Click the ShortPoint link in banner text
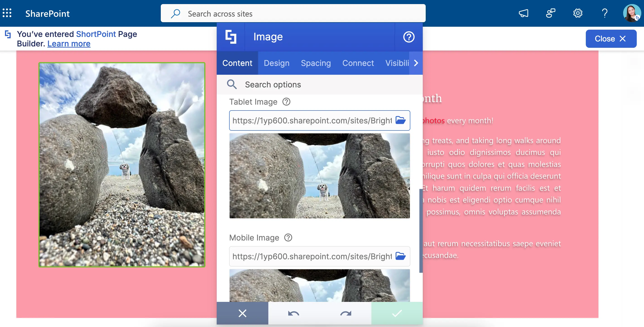Viewport: 644px width, 327px height. pyautogui.click(x=96, y=34)
